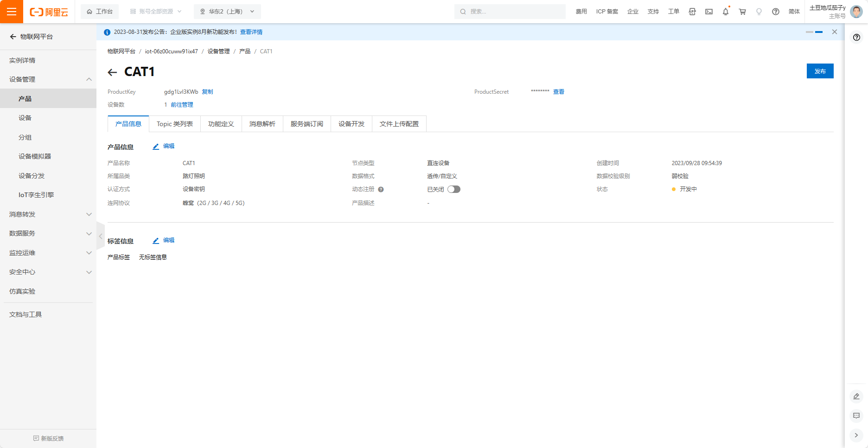Click 复制 link next to ProductKey
868x448 pixels.
[x=207, y=92]
